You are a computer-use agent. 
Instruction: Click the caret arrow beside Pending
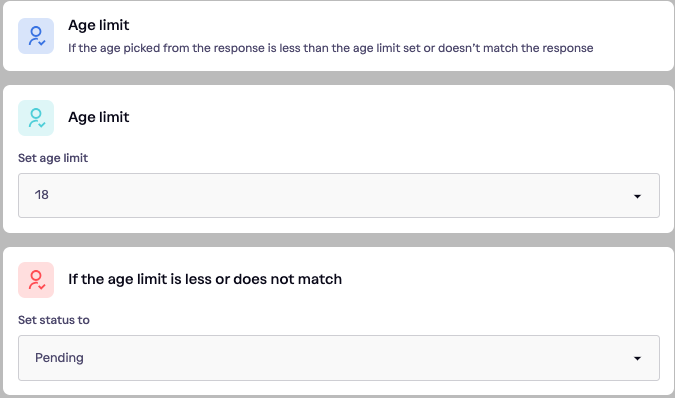[638, 358]
